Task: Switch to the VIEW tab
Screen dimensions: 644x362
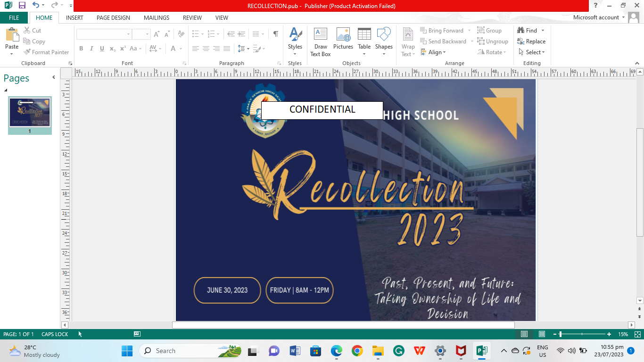Action: click(x=222, y=18)
